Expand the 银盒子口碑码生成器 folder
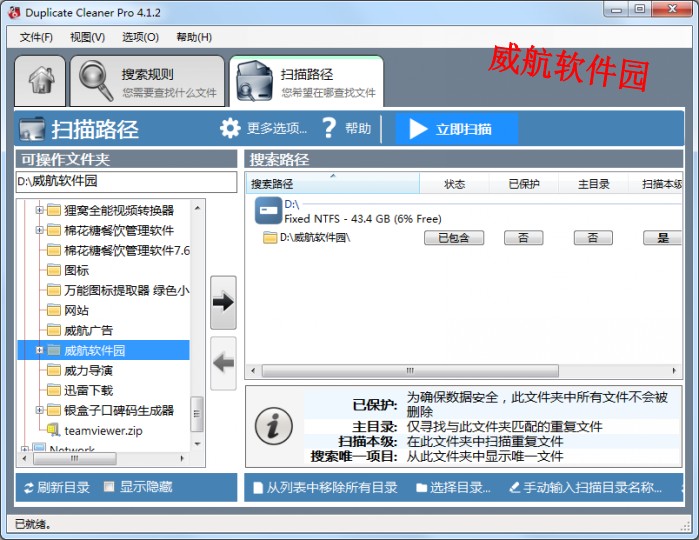Image resolution: width=699 pixels, height=540 pixels. coord(39,410)
